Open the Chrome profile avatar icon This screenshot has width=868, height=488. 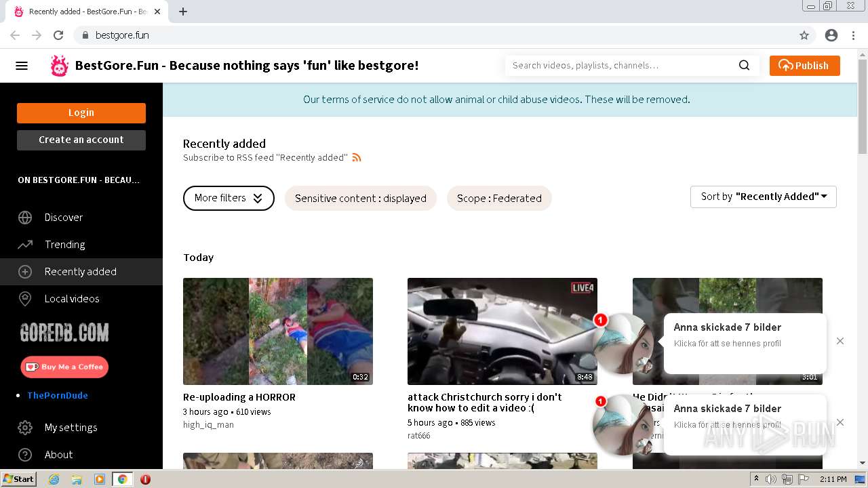click(831, 35)
